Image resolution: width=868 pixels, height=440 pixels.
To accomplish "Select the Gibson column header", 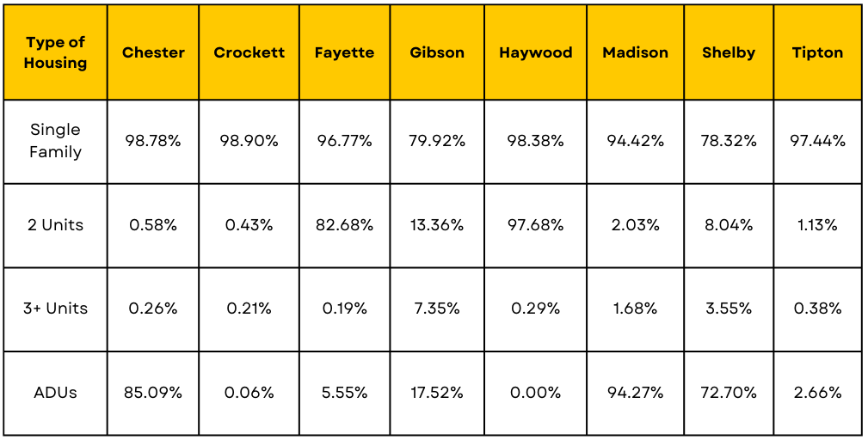I will click(437, 52).
